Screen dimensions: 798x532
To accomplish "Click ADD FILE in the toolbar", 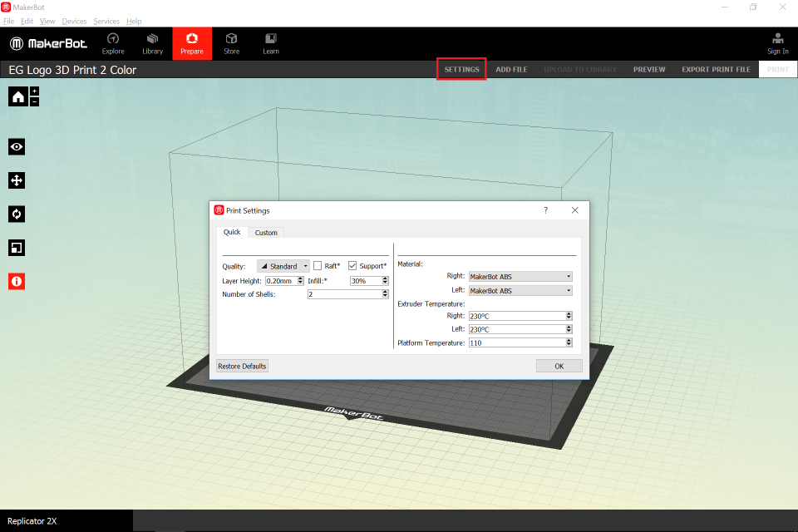I will pyautogui.click(x=511, y=69).
